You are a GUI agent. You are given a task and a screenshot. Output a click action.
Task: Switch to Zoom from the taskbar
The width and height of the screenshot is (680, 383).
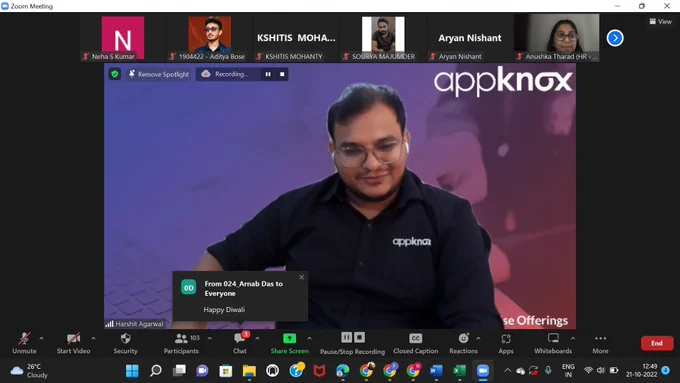483,371
